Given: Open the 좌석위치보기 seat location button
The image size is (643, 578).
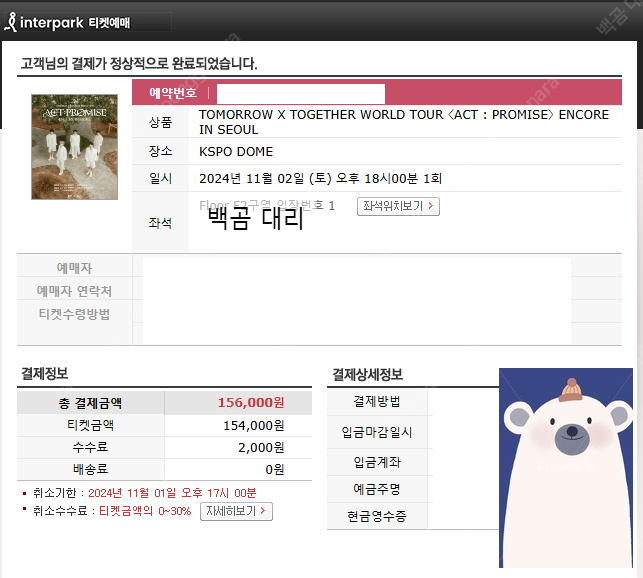Looking at the screenshot, I should tap(398, 206).
